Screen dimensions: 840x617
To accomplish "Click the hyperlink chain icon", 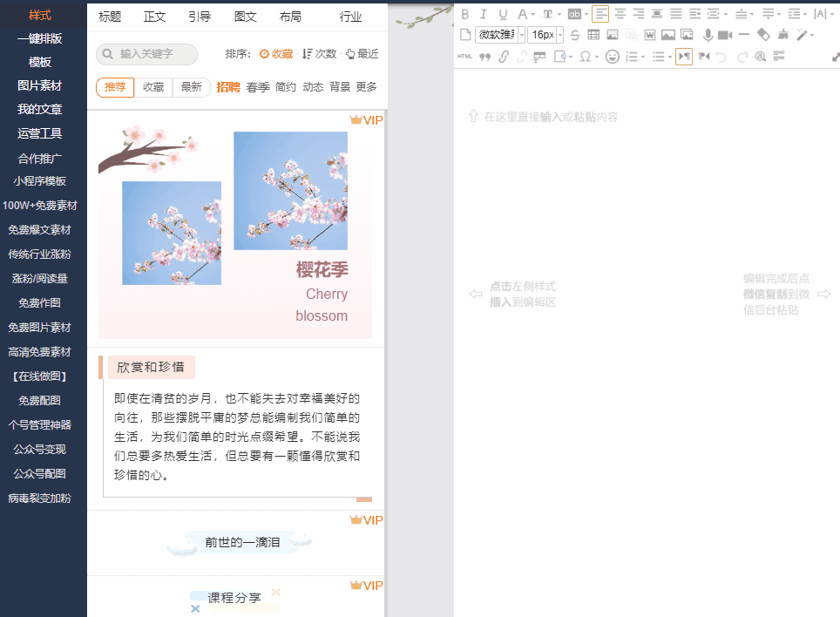I will click(504, 57).
